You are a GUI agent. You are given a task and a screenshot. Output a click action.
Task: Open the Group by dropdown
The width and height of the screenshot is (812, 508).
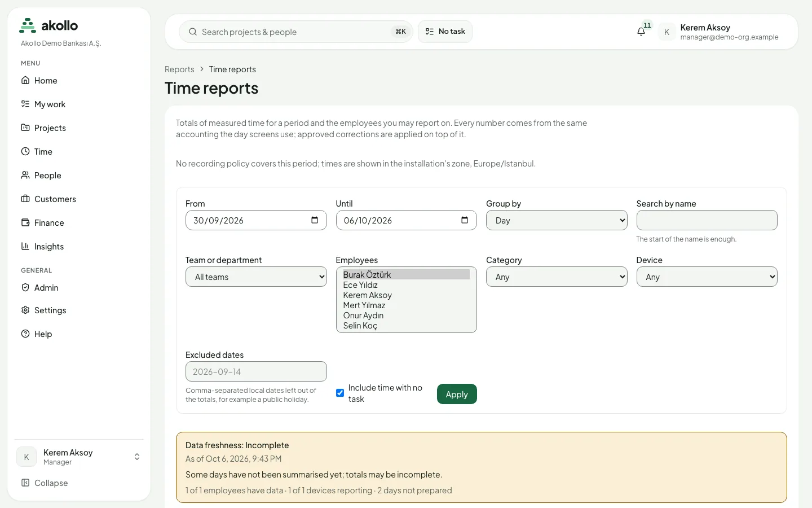tap(557, 220)
